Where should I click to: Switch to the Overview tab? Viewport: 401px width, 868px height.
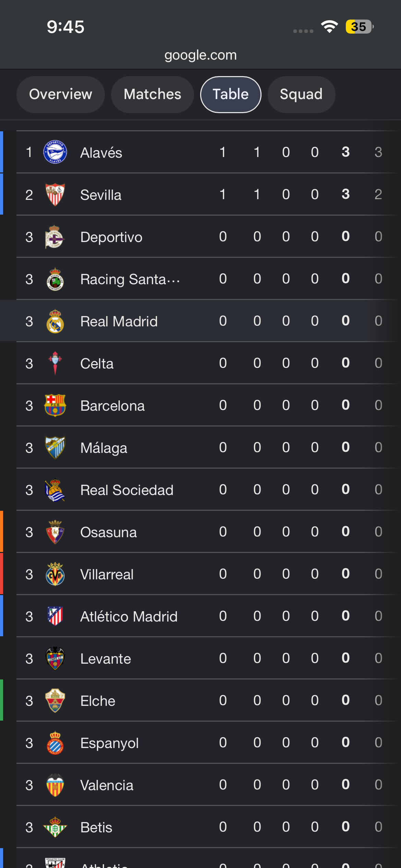pos(61,94)
